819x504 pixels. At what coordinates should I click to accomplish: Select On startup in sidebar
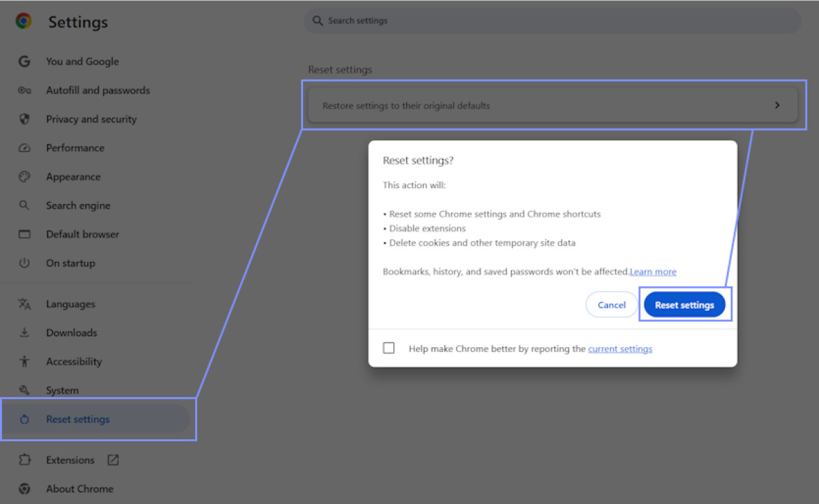70,263
